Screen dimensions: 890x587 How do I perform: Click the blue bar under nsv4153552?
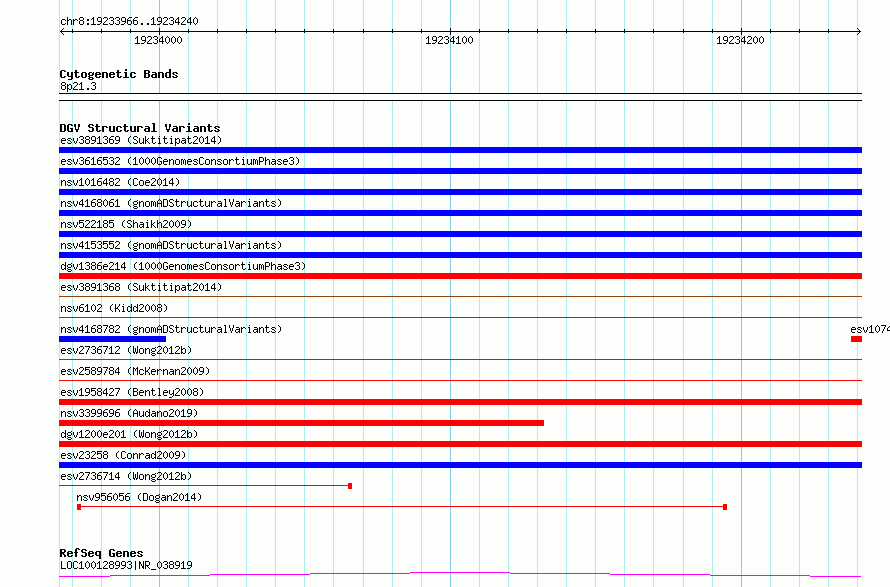tap(460, 255)
